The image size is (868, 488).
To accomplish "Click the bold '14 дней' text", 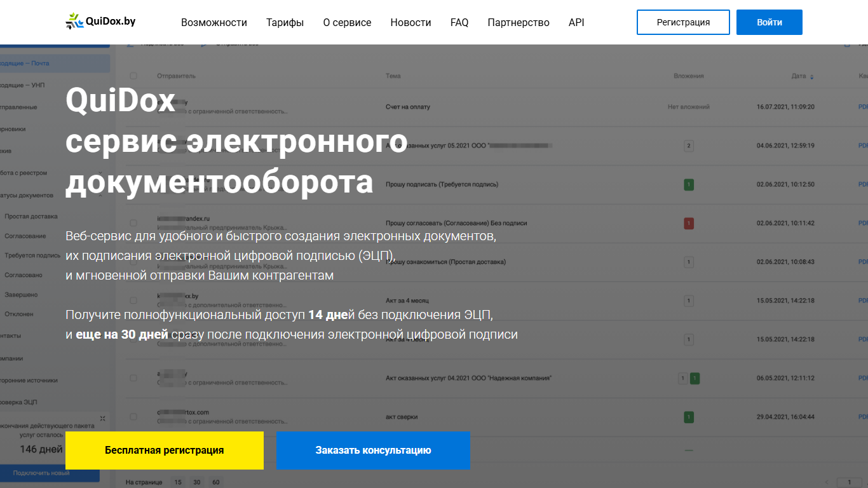I will tap(330, 315).
